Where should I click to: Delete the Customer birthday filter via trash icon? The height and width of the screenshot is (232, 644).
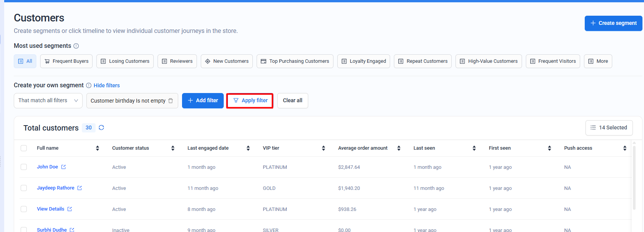[171, 101]
